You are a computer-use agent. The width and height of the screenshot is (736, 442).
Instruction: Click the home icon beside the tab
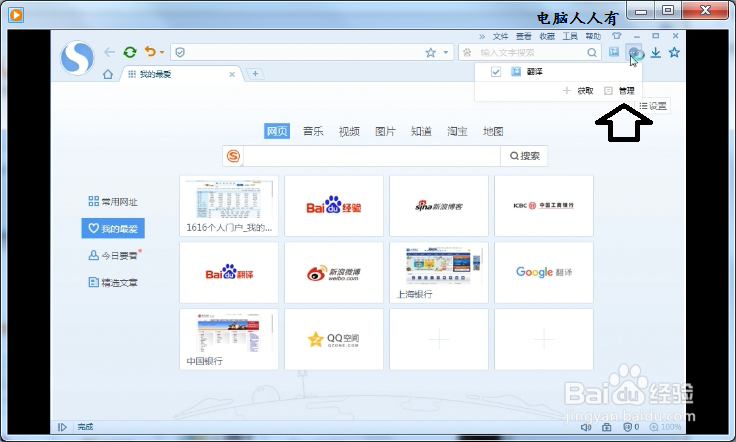pos(108,74)
